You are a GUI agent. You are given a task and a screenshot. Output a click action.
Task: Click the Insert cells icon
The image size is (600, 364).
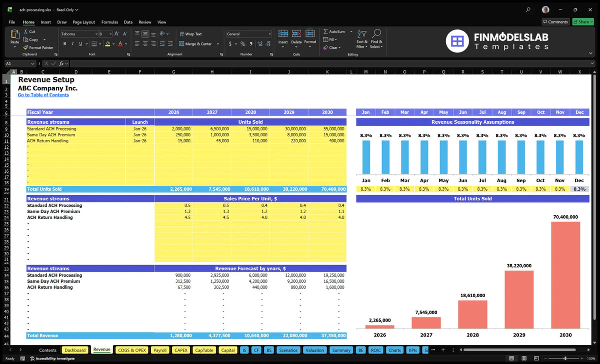(x=283, y=33)
